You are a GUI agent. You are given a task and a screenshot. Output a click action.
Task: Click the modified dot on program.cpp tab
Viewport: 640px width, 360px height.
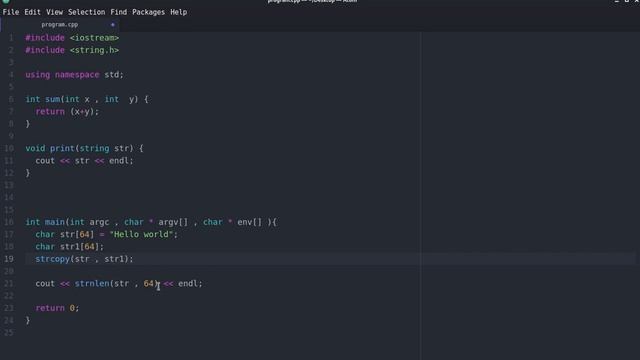113,24
